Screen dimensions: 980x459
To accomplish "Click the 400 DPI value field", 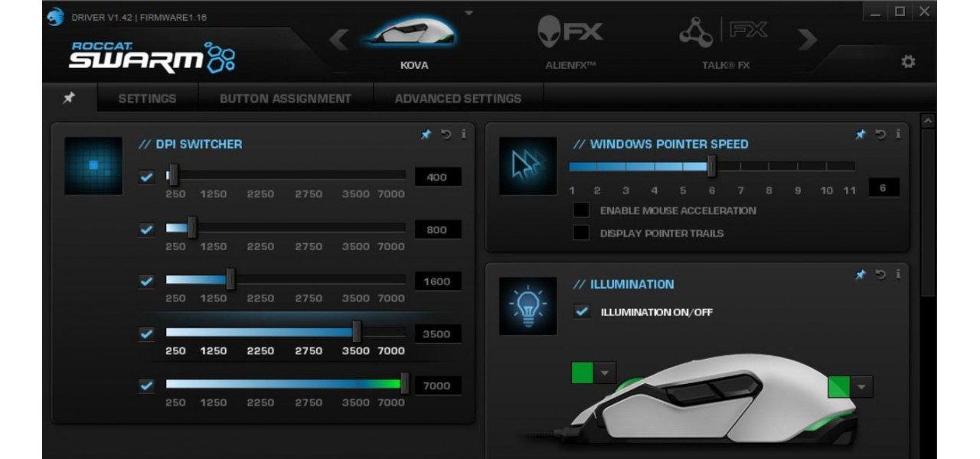I will tap(438, 177).
